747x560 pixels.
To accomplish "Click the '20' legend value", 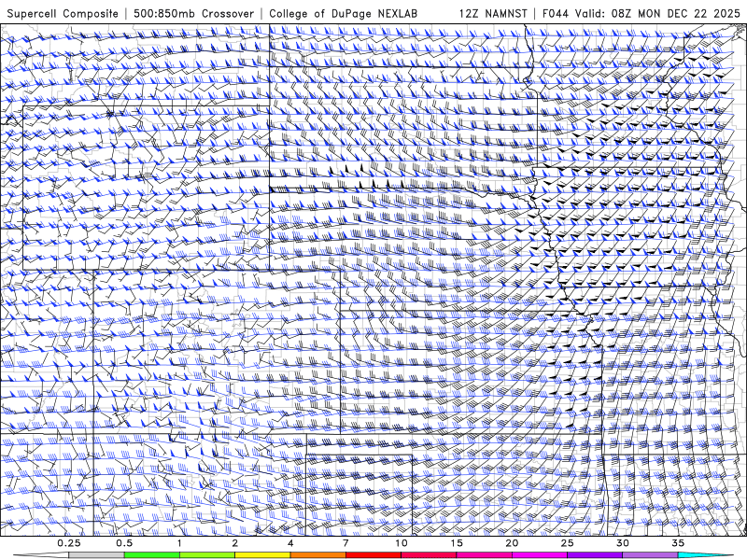I will click(x=512, y=543).
